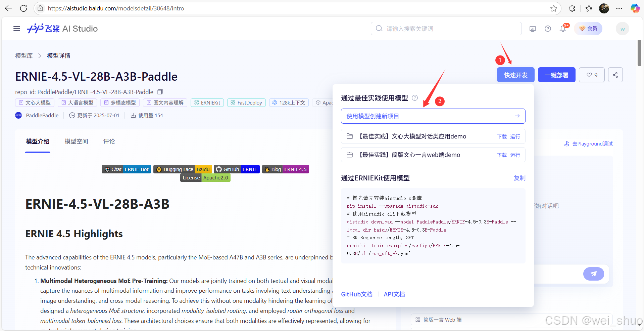Screen dimensions: 644x331
Task: Copy the repo_id with the copy icon
Action: tap(160, 92)
